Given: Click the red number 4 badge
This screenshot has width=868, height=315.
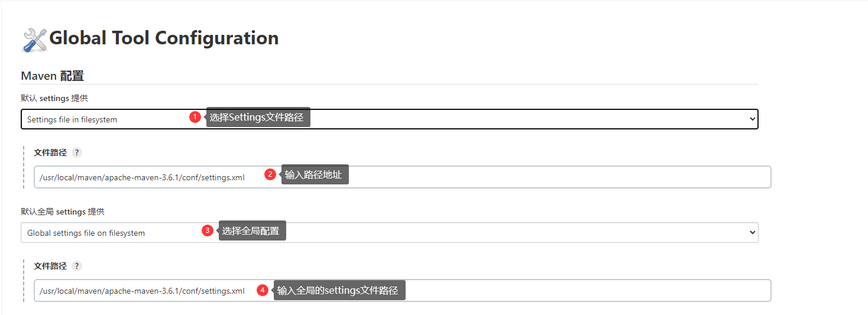Looking at the screenshot, I should pos(263,290).
